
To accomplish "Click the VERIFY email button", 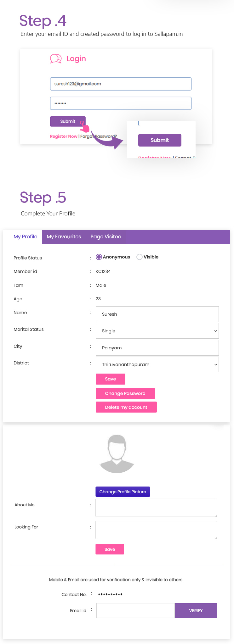I will pyautogui.click(x=196, y=610).
